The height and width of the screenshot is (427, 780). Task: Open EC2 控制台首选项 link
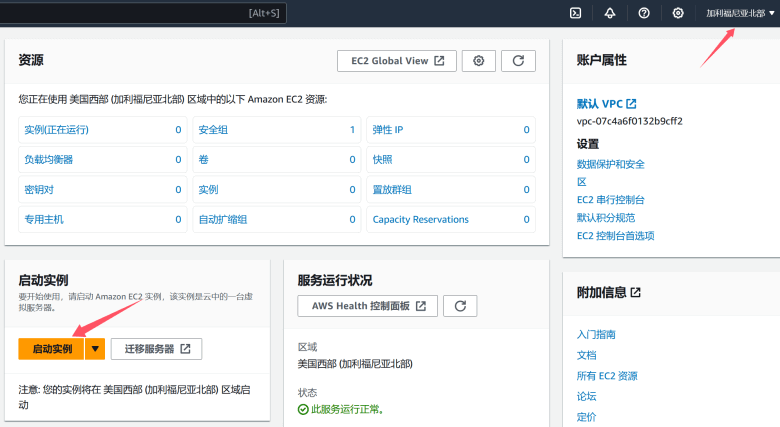(615, 236)
